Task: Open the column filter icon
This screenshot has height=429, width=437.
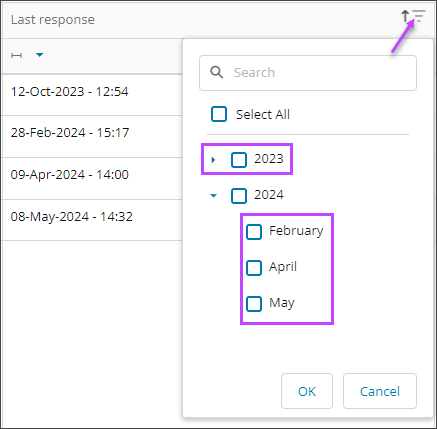Action: 419,16
